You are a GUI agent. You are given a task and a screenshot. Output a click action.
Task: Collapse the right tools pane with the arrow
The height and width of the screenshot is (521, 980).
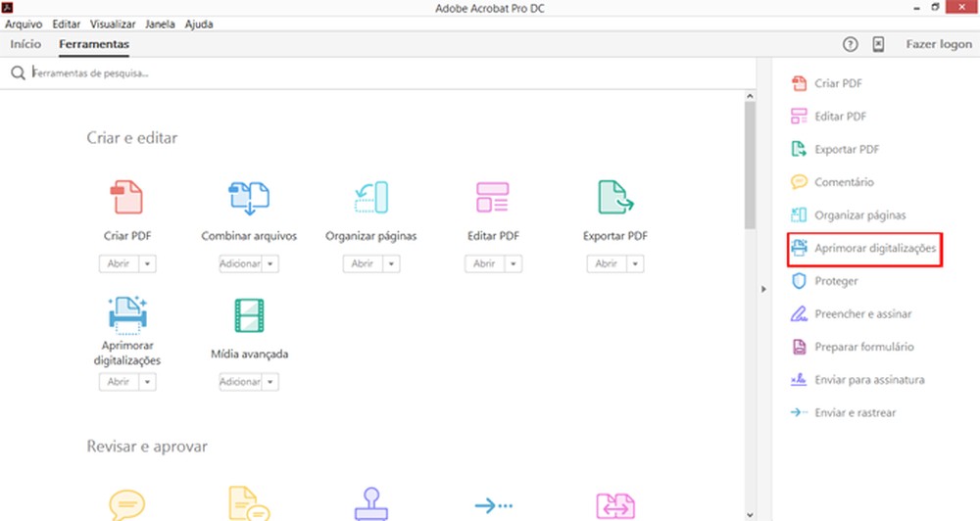coord(763,289)
